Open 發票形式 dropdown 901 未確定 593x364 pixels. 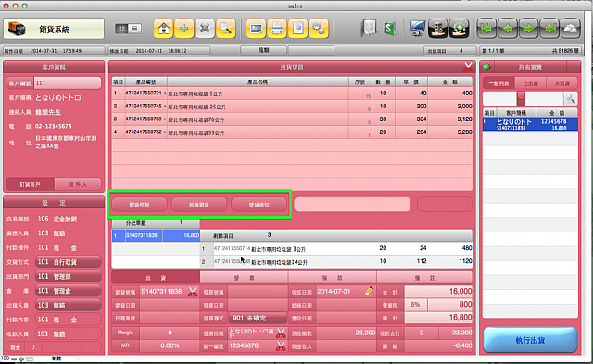coord(258,318)
